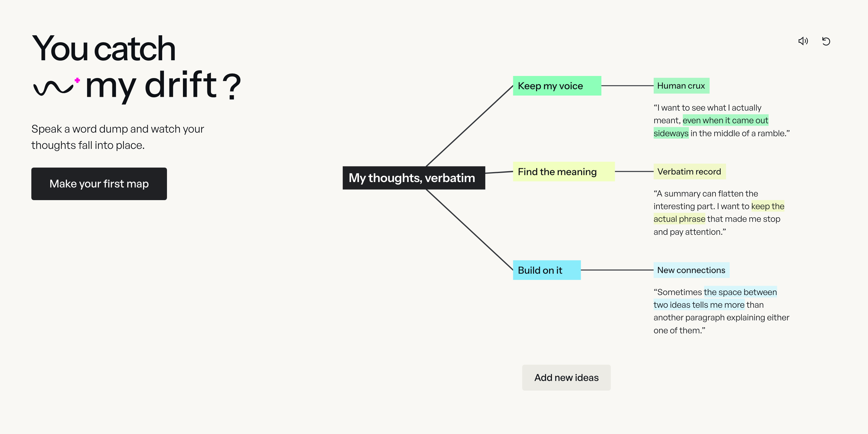Click the 'Human crux' leaf label
The width and height of the screenshot is (868, 434).
coord(681,86)
